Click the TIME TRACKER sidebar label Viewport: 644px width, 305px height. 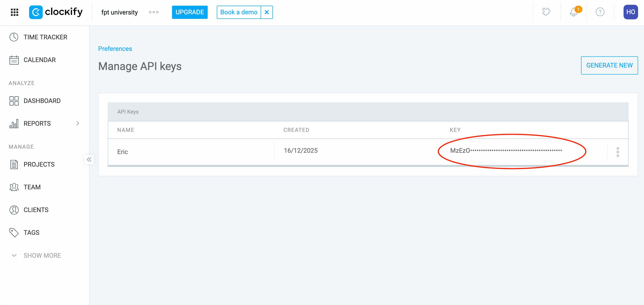(45, 37)
